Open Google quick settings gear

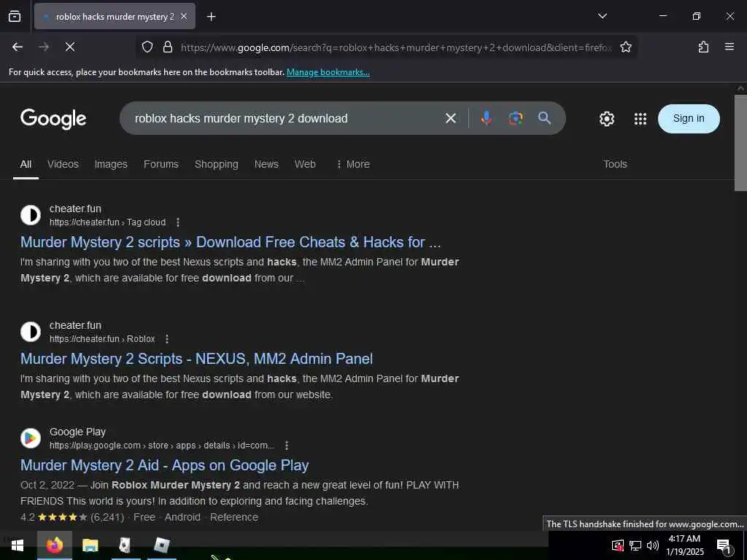606,119
